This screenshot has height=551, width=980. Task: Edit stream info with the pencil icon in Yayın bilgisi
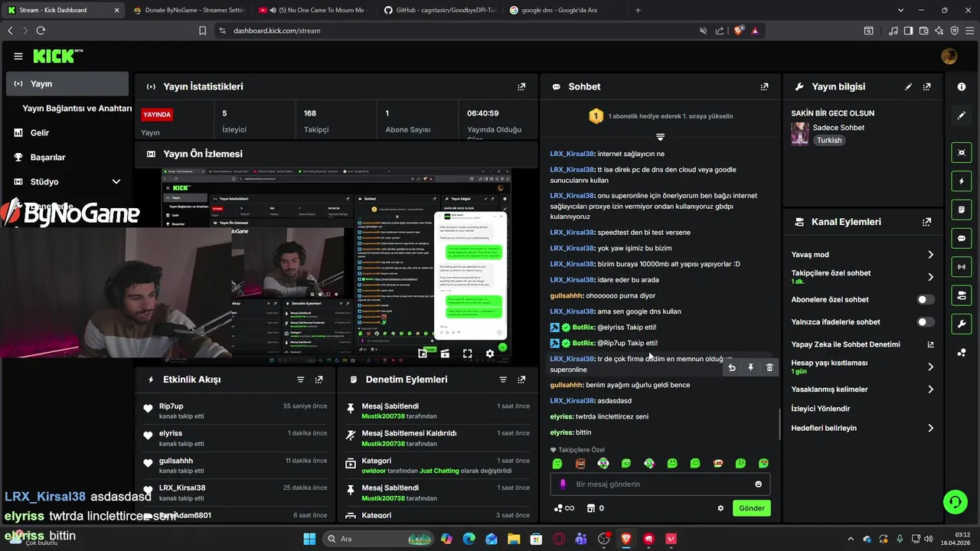[909, 86]
